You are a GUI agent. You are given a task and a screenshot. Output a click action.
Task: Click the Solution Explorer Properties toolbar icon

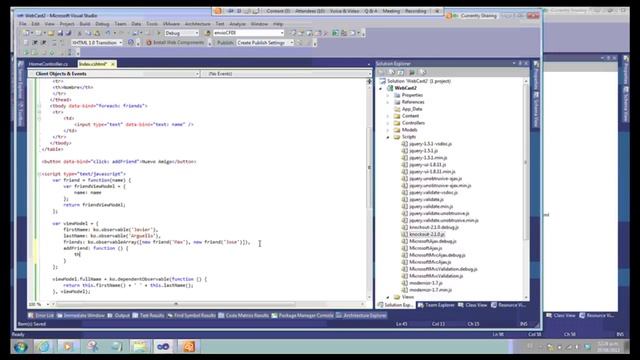coord(382,73)
